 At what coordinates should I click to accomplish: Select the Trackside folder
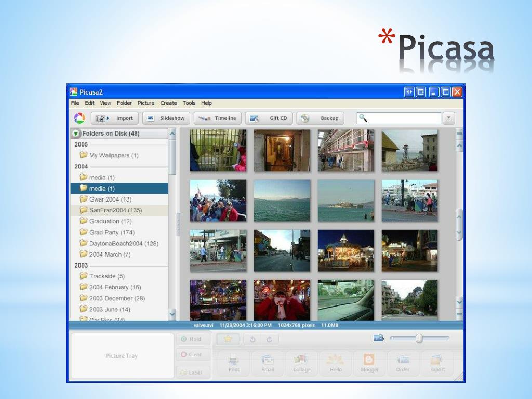[119, 276]
